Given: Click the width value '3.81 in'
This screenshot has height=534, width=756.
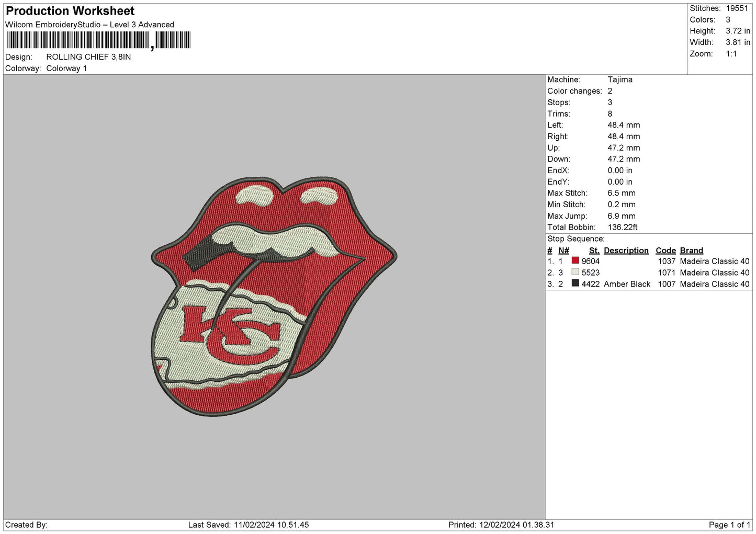Looking at the screenshot, I should (x=738, y=43).
